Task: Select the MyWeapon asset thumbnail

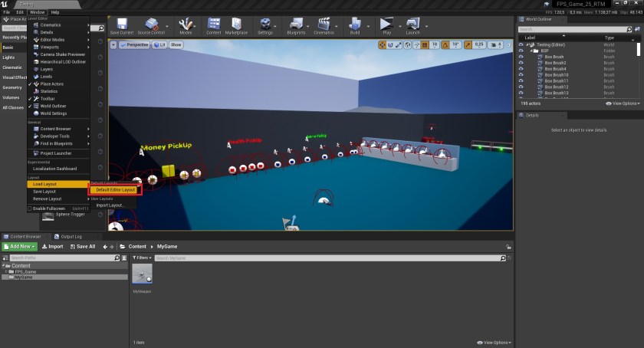Action: click(143, 274)
